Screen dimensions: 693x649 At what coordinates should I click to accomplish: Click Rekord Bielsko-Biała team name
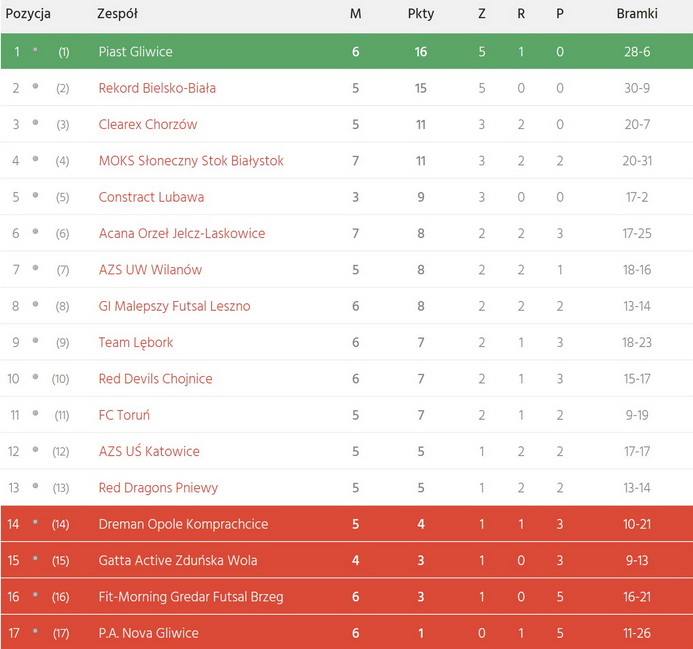point(156,88)
